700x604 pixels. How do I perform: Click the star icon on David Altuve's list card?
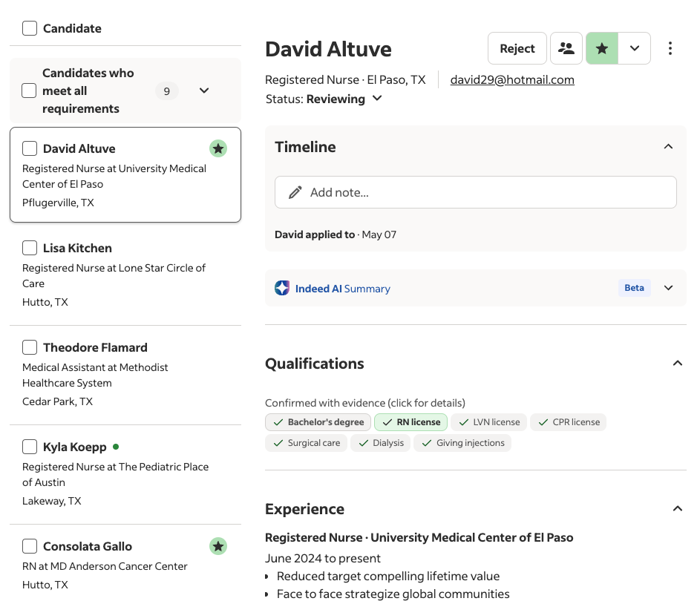218,148
